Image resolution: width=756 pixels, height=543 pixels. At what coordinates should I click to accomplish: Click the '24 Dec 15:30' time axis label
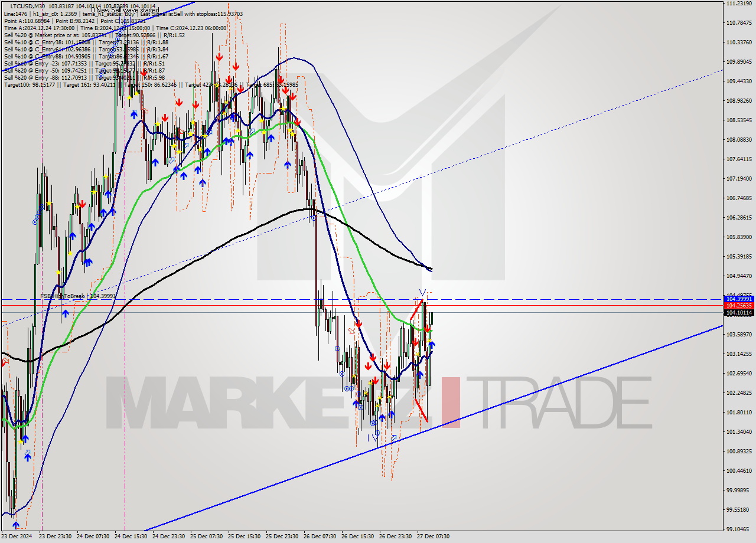coord(131,537)
